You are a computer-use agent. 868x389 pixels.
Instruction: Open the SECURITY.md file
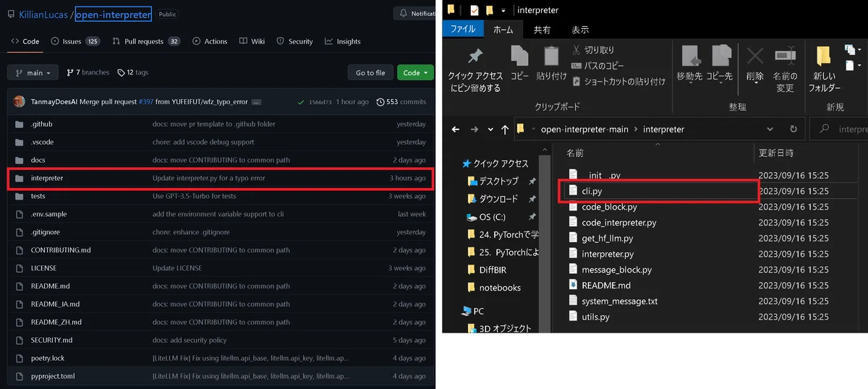[51, 340]
